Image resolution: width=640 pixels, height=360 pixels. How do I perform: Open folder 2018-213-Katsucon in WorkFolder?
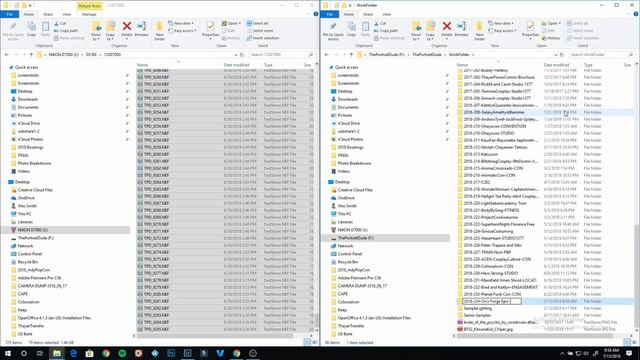click(x=480, y=154)
